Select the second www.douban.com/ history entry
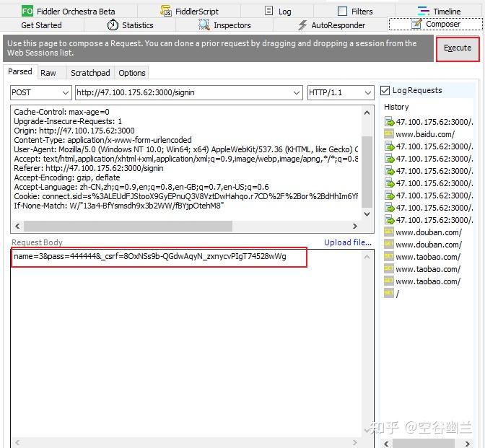The width and height of the screenshot is (485, 448). 429,245
